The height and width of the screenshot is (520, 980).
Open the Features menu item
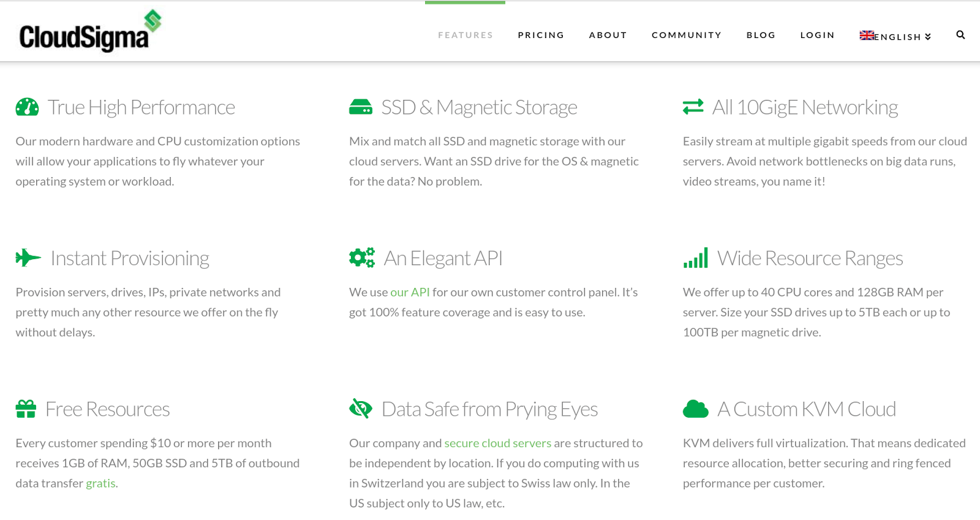(466, 35)
